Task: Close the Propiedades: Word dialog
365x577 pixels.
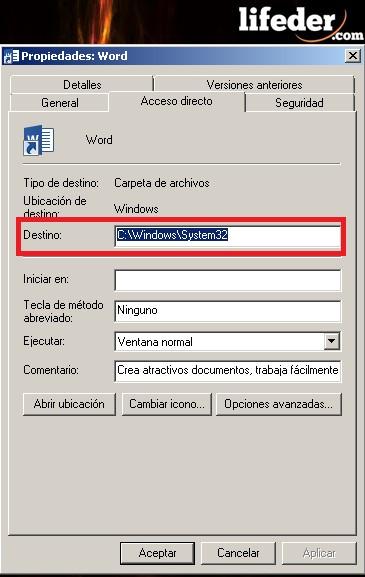Action: tap(353, 56)
